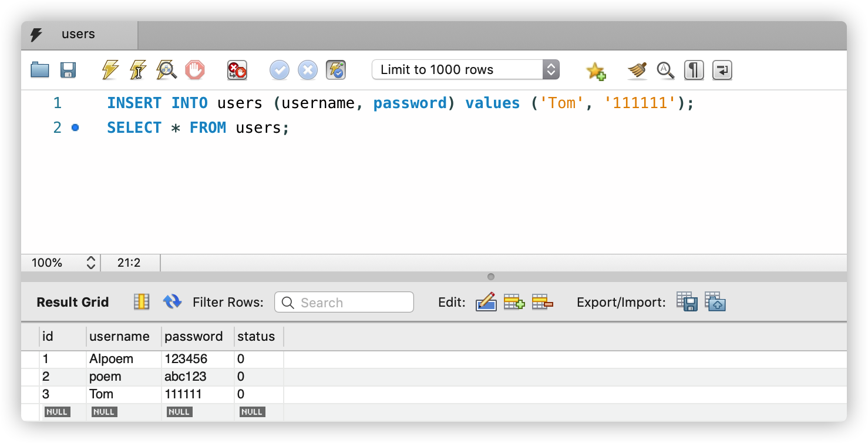
Task: Stop the query with the red hand icon
Action: tap(195, 70)
